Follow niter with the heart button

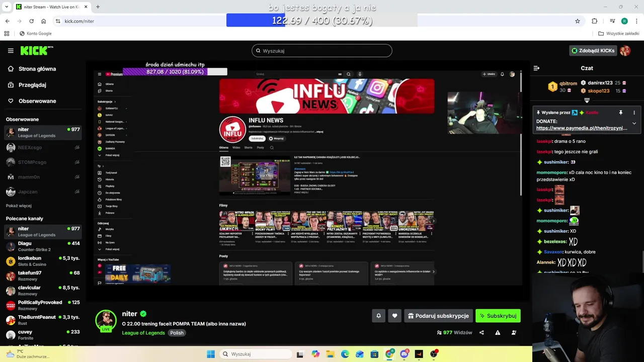point(394,316)
